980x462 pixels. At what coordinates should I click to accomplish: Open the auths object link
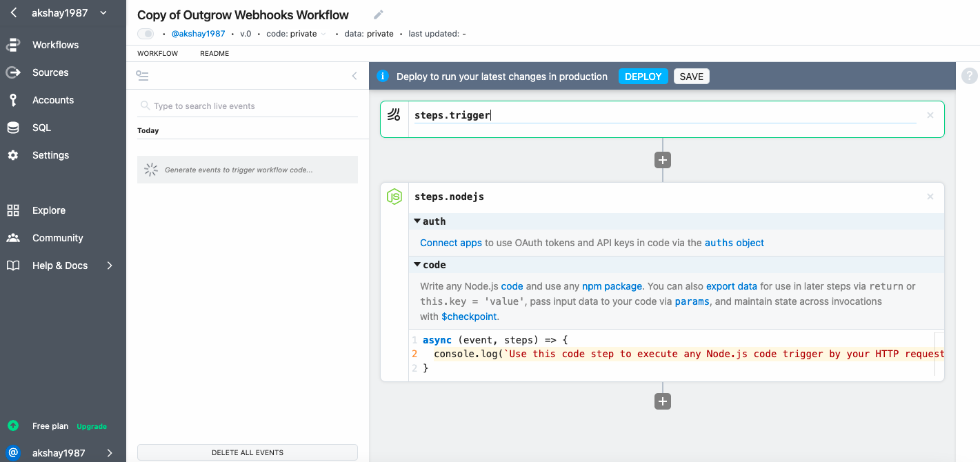734,243
